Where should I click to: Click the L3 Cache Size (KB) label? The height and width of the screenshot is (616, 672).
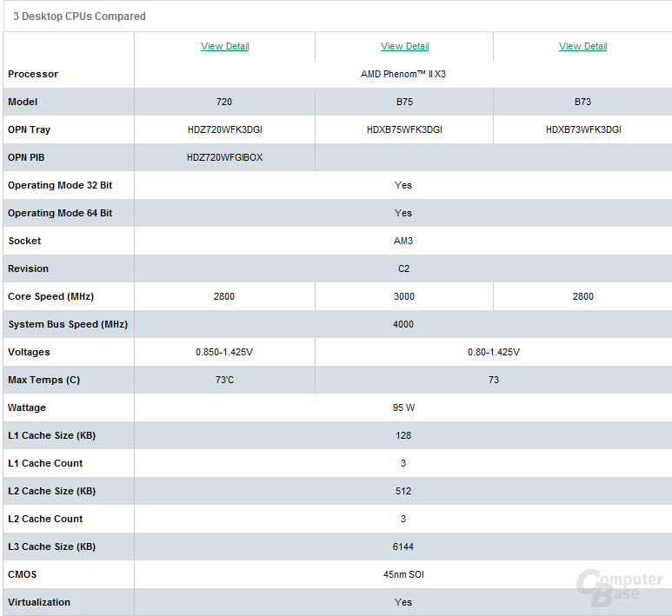click(x=51, y=546)
